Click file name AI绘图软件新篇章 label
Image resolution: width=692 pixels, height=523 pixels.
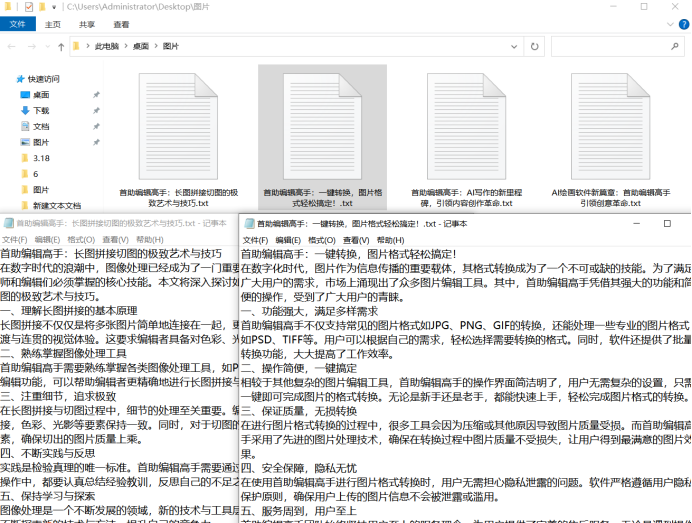coord(611,198)
